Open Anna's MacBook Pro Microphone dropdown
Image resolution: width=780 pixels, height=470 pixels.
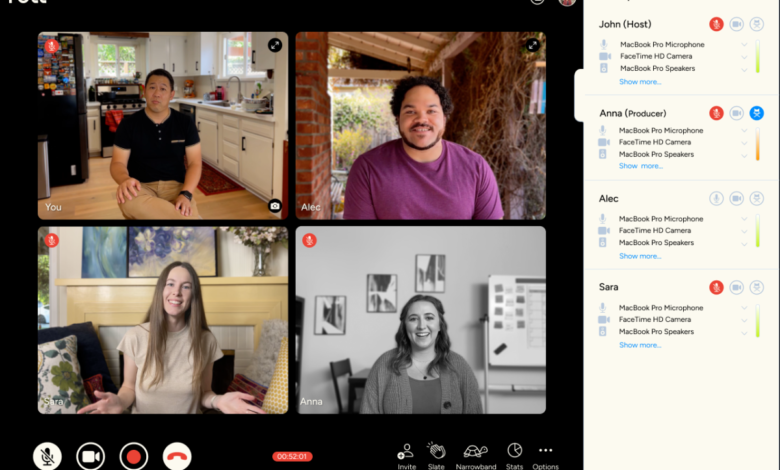point(744,130)
